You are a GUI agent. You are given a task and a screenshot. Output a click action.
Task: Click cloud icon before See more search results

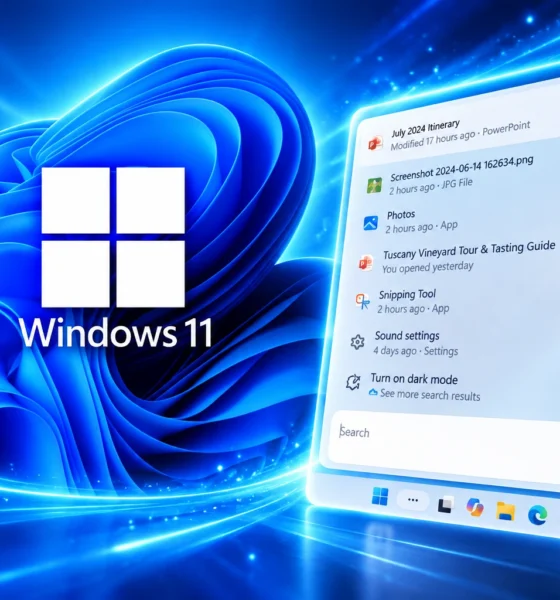[373, 392]
